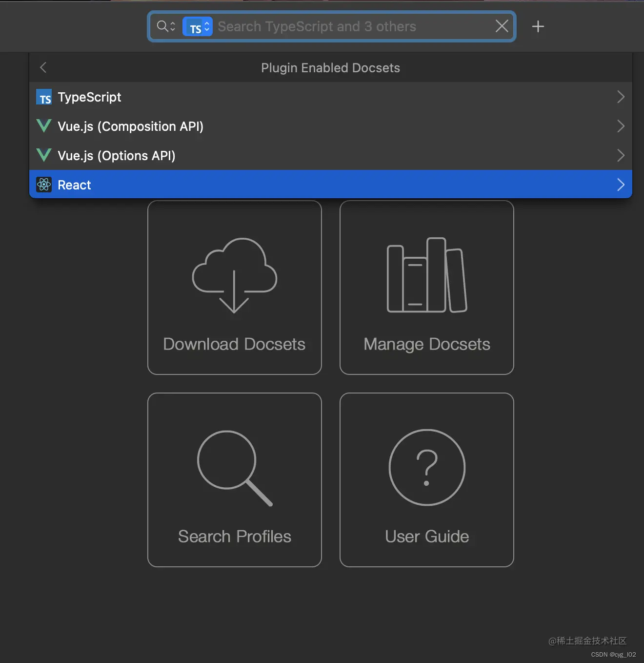The image size is (644, 663).
Task: Select the Vue.js (Composition API) row
Action: coord(331,126)
